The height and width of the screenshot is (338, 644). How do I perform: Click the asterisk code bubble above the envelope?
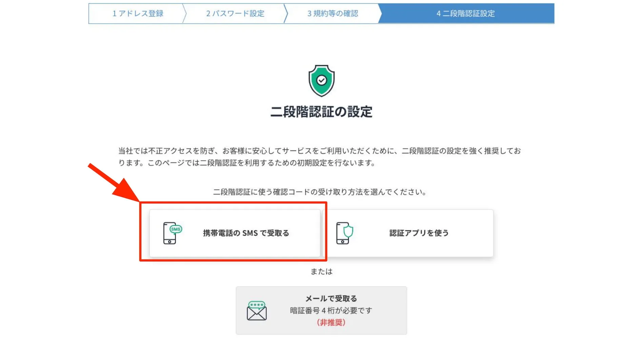257,305
